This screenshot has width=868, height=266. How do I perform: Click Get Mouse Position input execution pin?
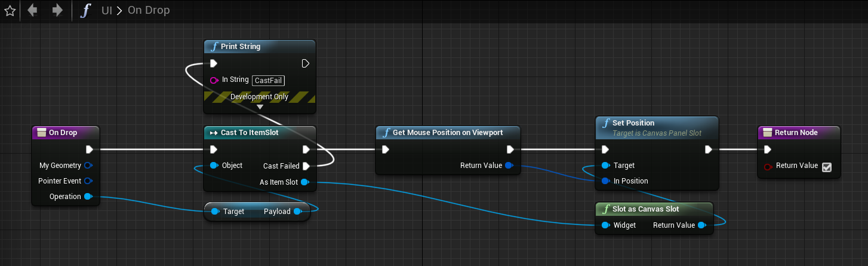[x=386, y=149]
